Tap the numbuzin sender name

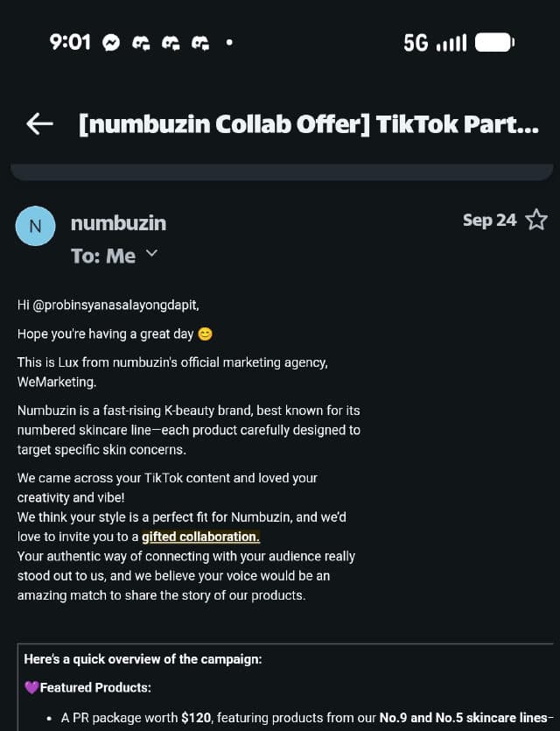pyautogui.click(x=118, y=223)
